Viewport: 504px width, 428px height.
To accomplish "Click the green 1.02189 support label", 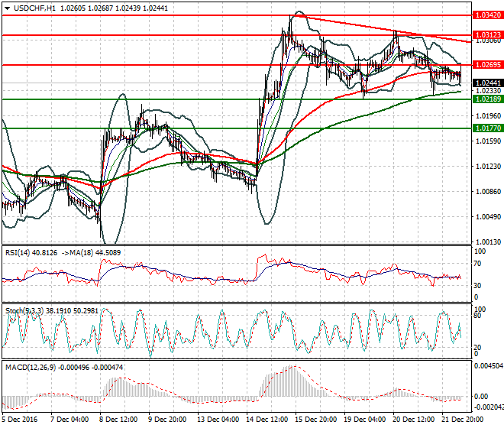I will coord(488,99).
